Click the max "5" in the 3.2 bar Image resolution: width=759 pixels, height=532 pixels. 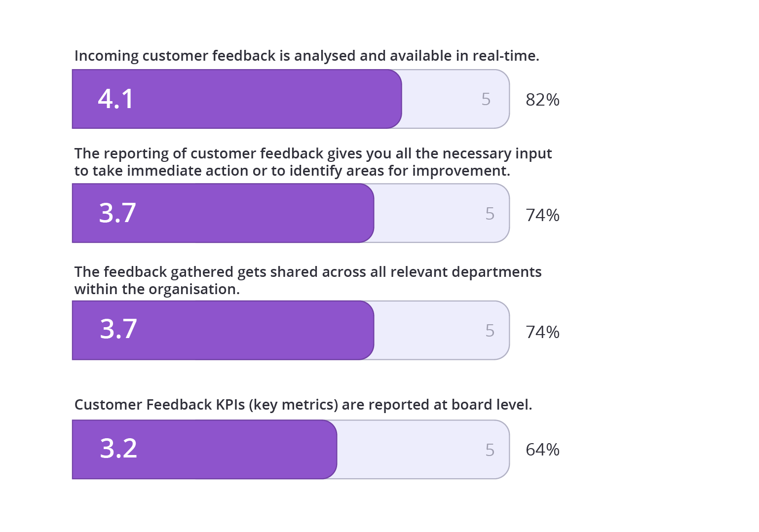tap(490, 450)
